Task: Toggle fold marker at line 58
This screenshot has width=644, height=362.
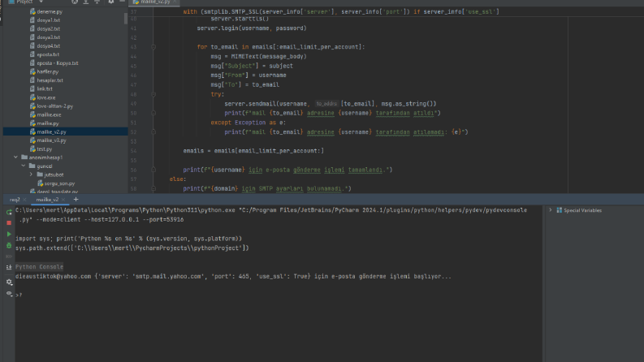Action: 153,189
